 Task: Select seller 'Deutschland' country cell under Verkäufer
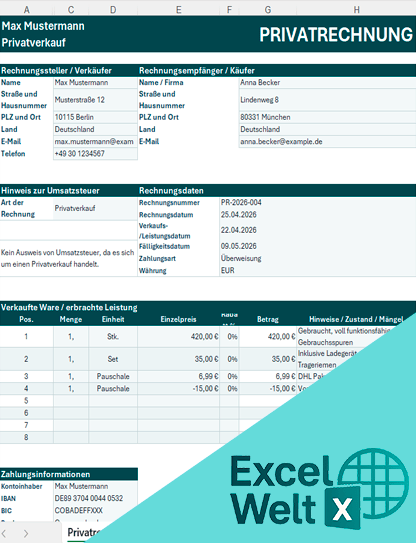click(x=95, y=129)
